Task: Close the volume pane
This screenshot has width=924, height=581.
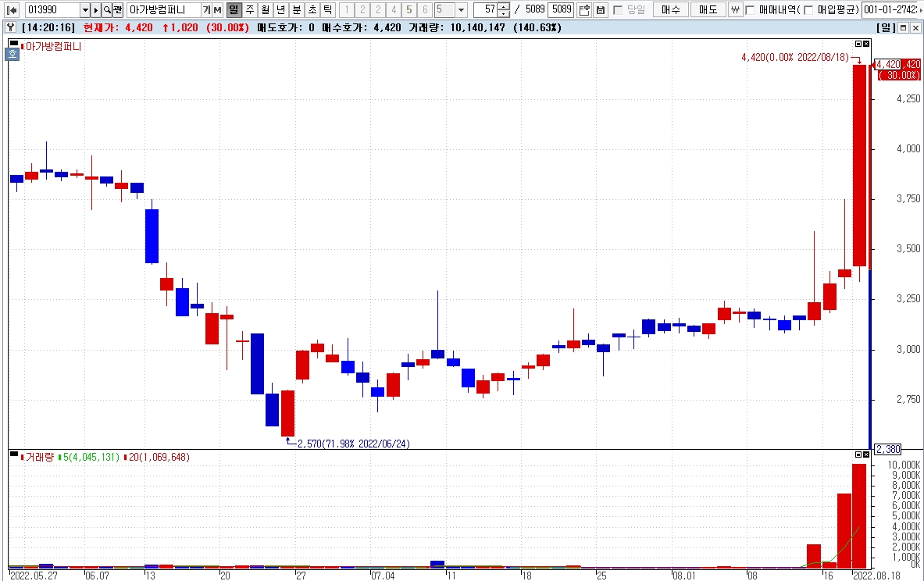Action: pyautogui.click(x=866, y=454)
